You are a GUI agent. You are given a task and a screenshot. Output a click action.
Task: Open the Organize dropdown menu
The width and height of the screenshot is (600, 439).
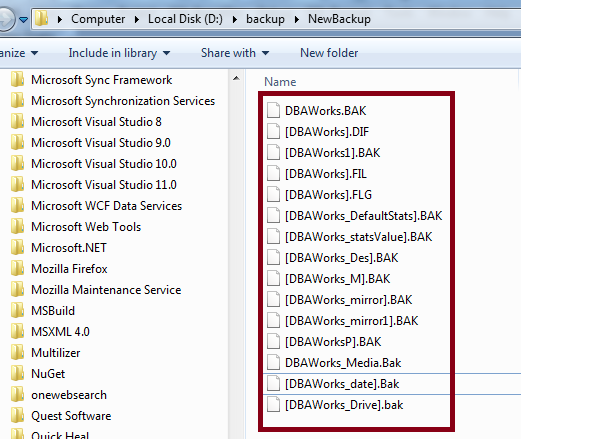tap(18, 53)
